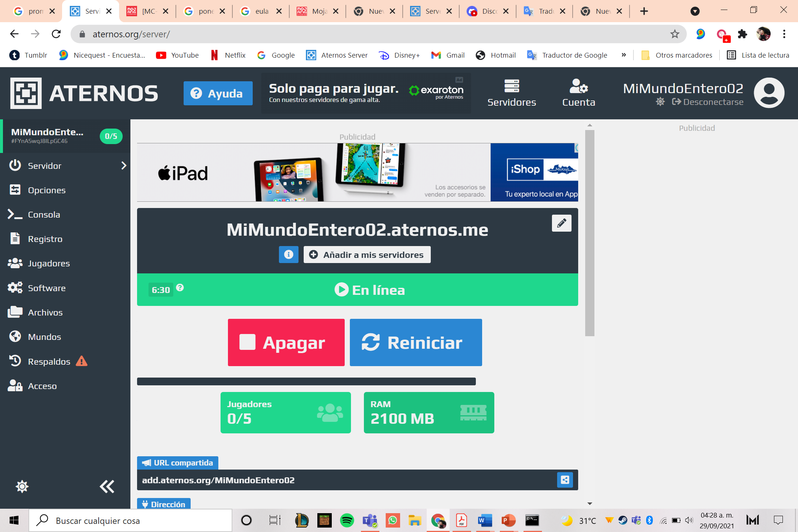Open WhatsApp from the taskbar
The width and height of the screenshot is (798, 532).
coord(392,521)
